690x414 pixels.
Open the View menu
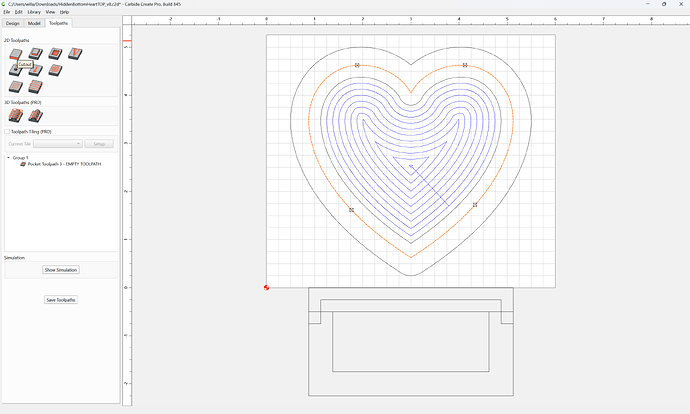50,12
